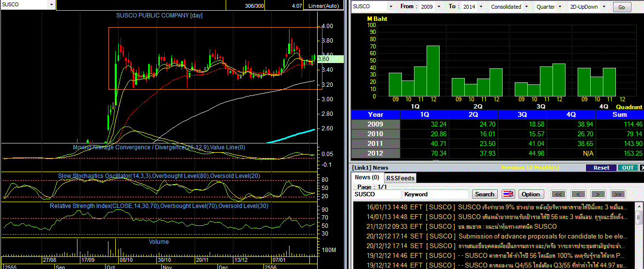Expand the From year 2009 dropdown
This screenshot has height=269, width=644.
(439, 7)
